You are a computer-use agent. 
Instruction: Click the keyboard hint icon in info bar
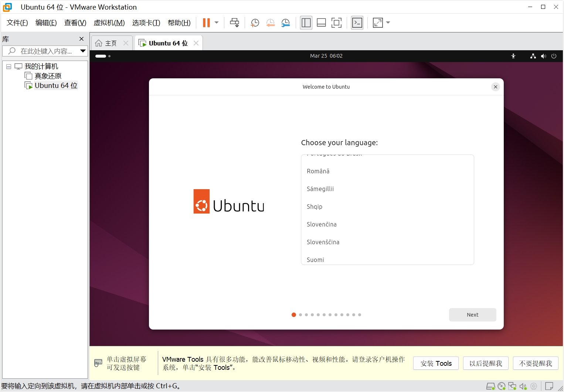click(98, 363)
